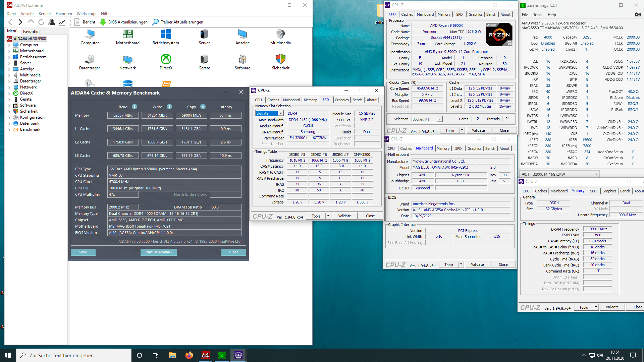Open the Computer category icon
Screen dimensions: 644x362
pyautogui.click(x=90, y=37)
